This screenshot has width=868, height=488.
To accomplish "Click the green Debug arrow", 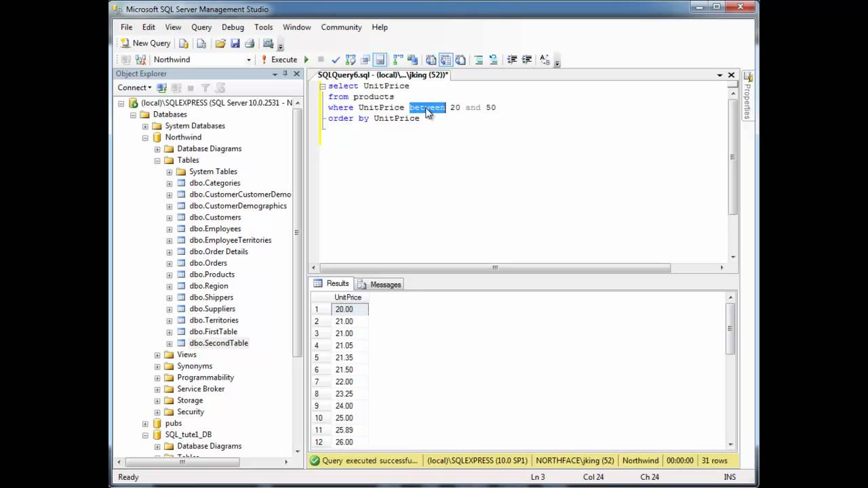I will click(307, 60).
